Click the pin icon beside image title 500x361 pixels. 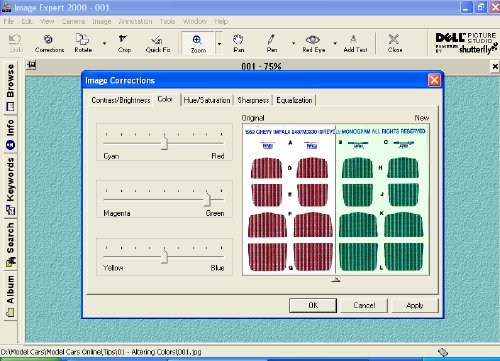(x=31, y=65)
